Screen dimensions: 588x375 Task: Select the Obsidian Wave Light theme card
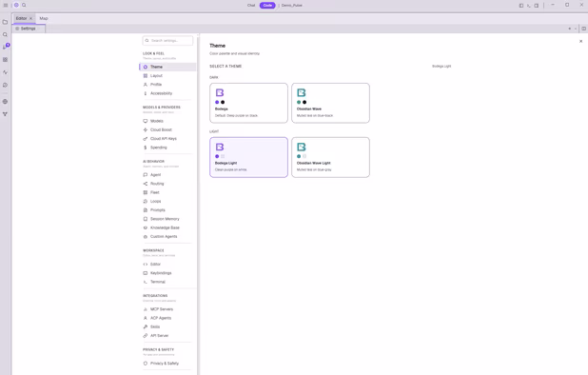[330, 157]
